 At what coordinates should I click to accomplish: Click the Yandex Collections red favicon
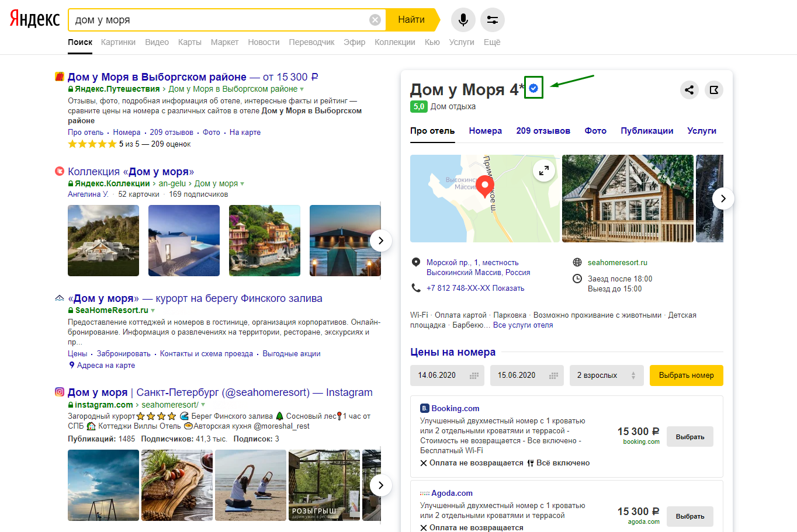point(59,171)
